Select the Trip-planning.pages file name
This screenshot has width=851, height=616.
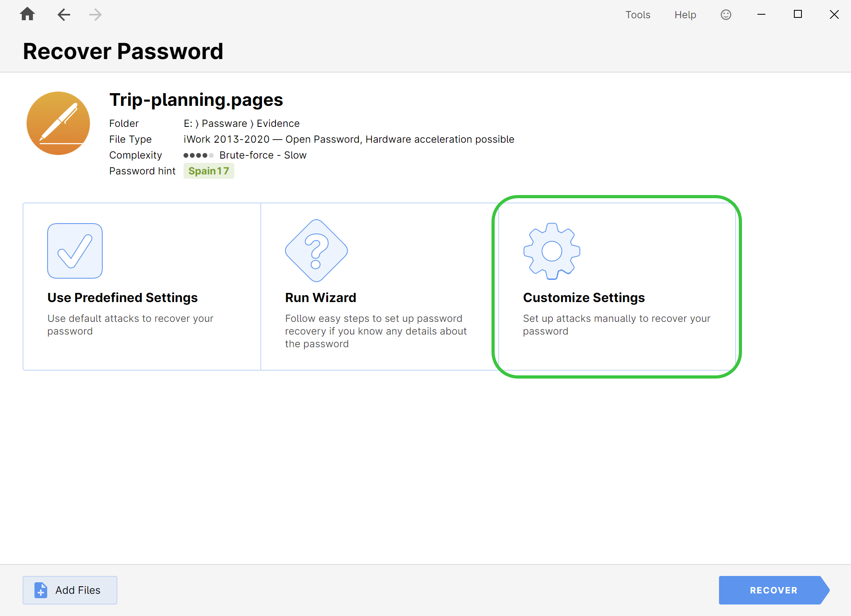pyautogui.click(x=196, y=100)
